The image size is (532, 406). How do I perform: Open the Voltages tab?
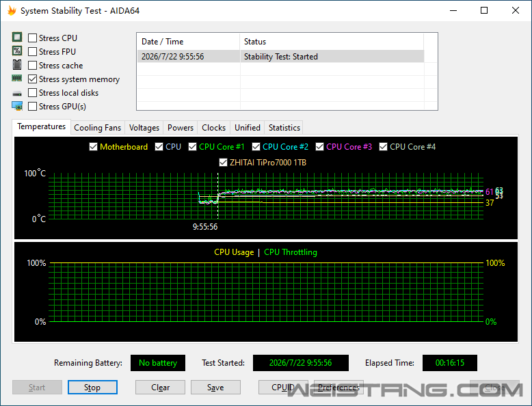pos(144,128)
